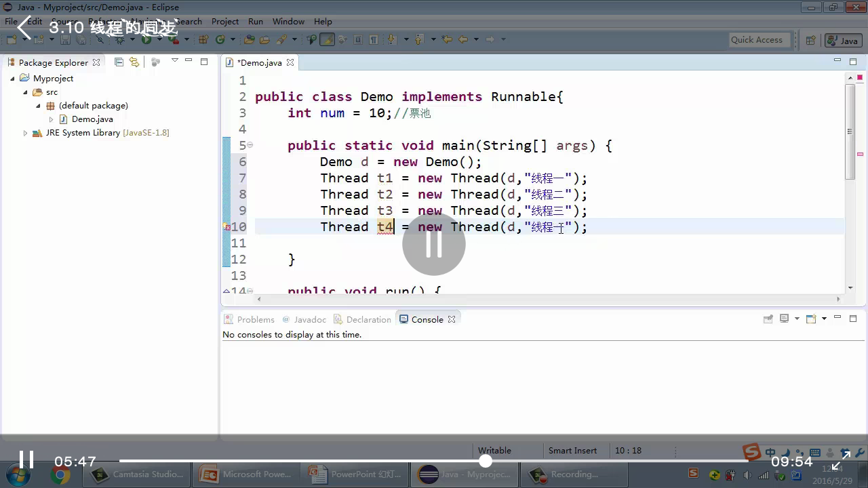Click the Save toolbar icon
This screenshot has width=868, height=488.
[x=65, y=40]
